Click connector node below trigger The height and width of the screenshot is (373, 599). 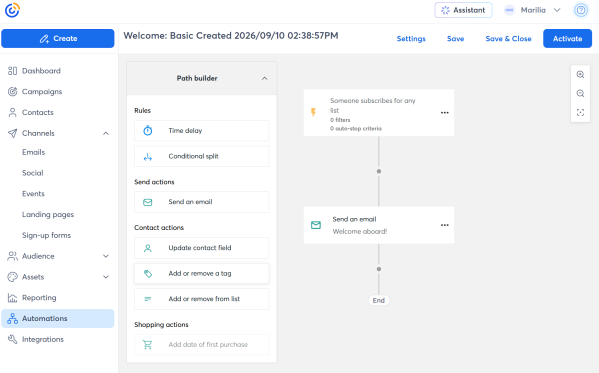pyautogui.click(x=379, y=171)
